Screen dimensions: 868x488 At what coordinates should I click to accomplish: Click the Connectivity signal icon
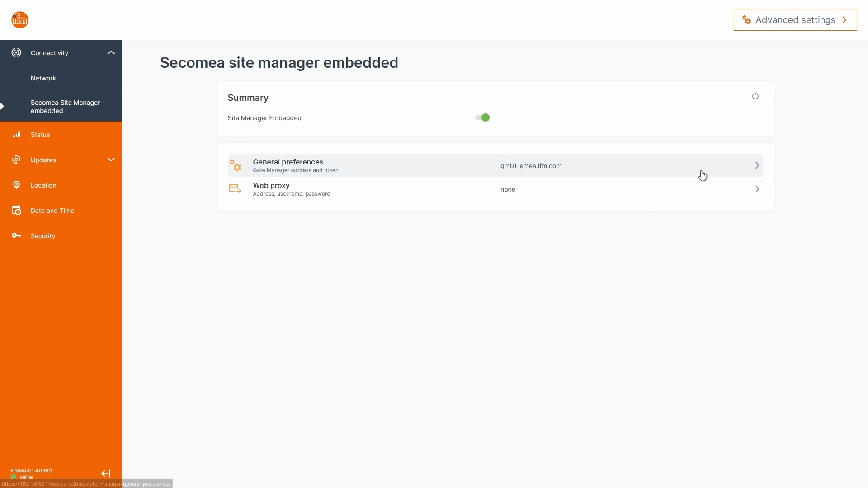click(16, 53)
